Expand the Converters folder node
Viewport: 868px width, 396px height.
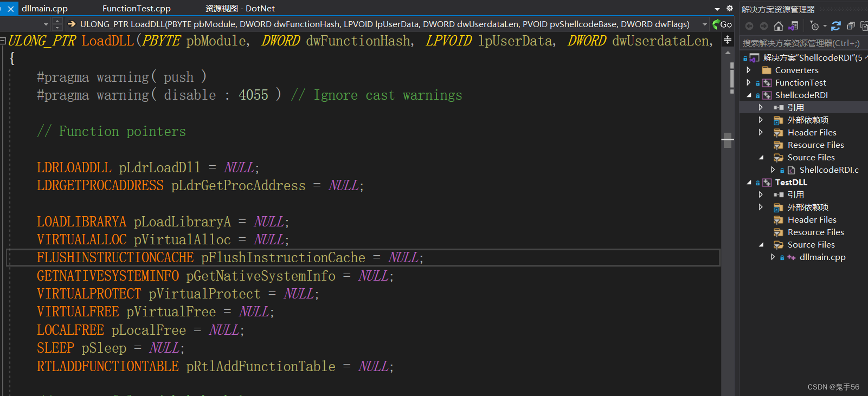(749, 70)
